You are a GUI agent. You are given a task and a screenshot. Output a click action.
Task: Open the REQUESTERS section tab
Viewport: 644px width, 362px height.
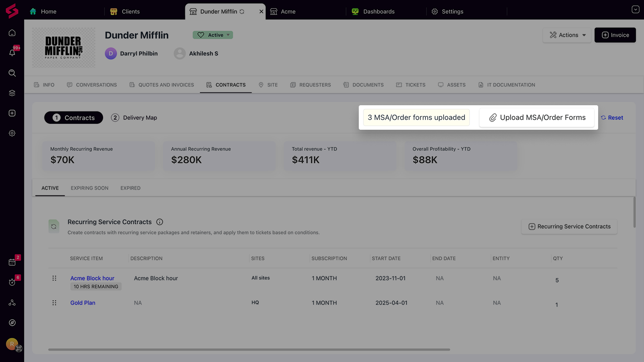pos(311,85)
